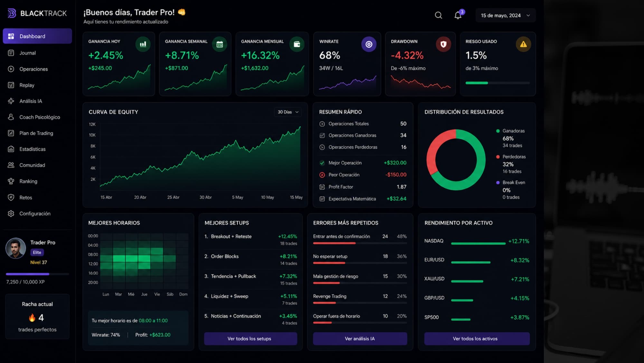Image resolution: width=644 pixels, height=363 pixels.
Task: Click the Mejores Horarios heatmap
Action: (x=144, y=261)
